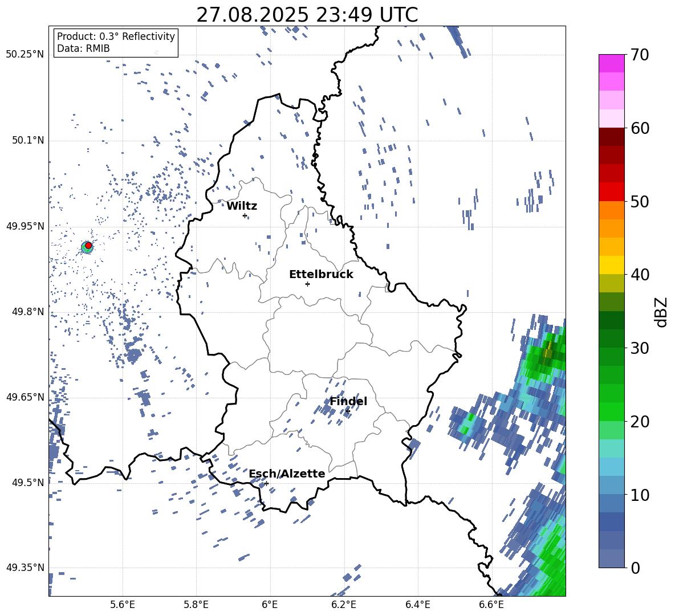Click the latitude label 50.1°N
675x616 pixels.
pos(28,141)
